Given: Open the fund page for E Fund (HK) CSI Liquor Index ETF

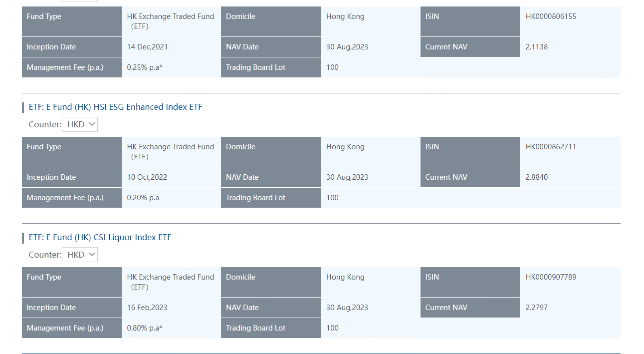Looking at the screenshot, I should pos(100,237).
